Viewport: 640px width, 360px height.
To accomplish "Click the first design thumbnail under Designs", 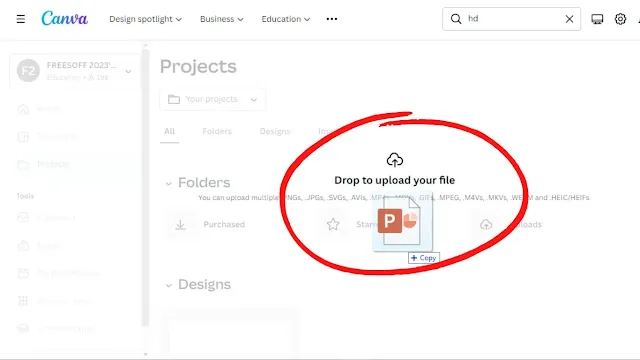I will pyautogui.click(x=230, y=333).
